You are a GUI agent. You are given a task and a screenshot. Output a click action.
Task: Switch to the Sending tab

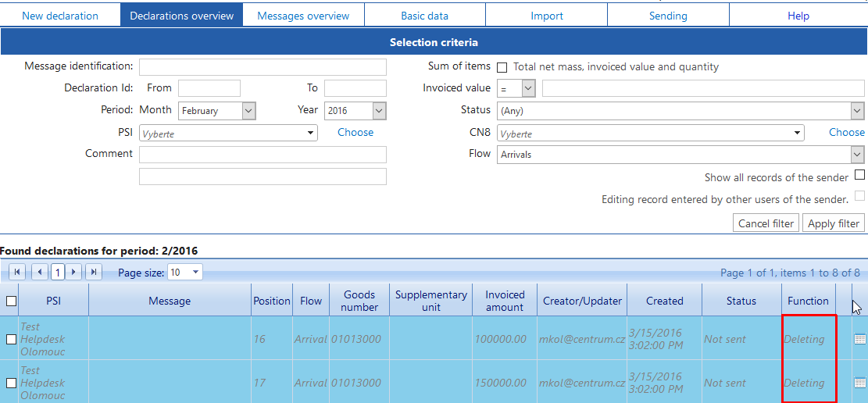point(668,16)
